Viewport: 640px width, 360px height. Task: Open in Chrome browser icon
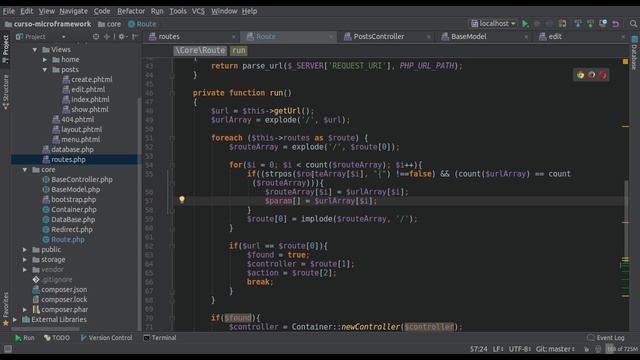580,75
